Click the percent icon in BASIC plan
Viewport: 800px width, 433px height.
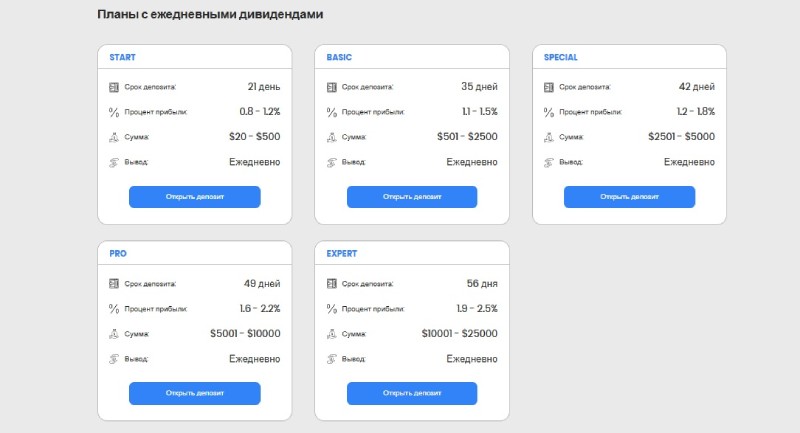(x=331, y=112)
